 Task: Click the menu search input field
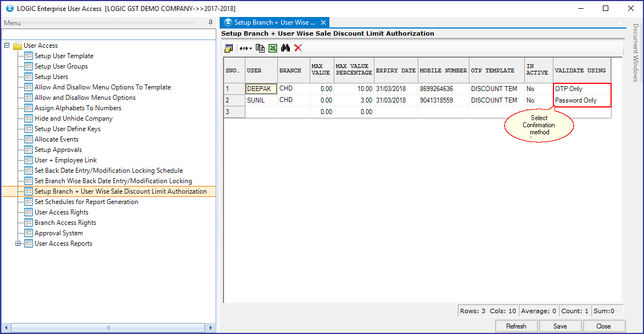click(x=109, y=35)
